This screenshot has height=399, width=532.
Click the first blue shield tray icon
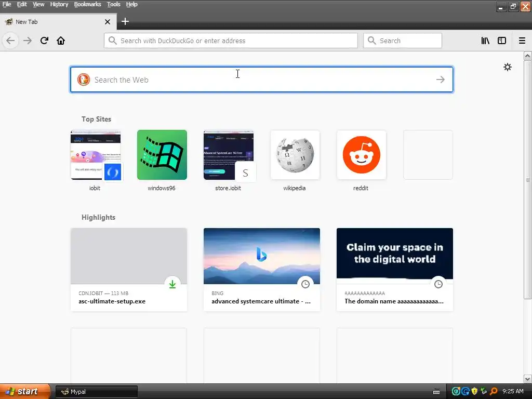456,392
